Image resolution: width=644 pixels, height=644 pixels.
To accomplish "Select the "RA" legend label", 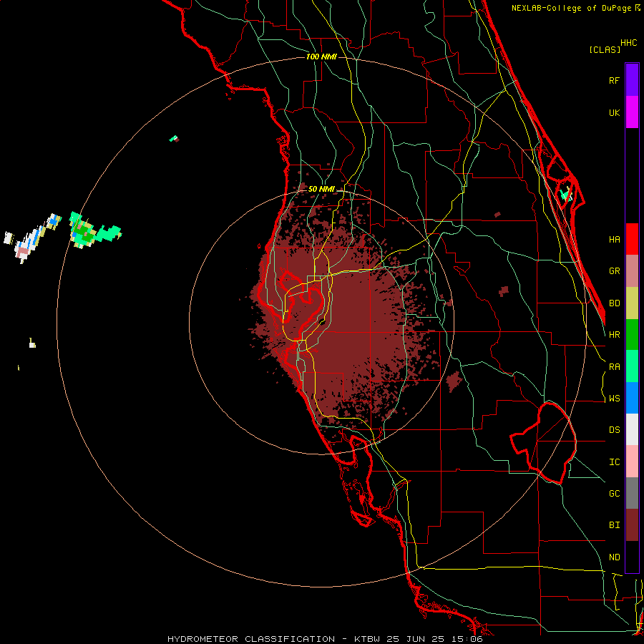I will coord(614,367).
